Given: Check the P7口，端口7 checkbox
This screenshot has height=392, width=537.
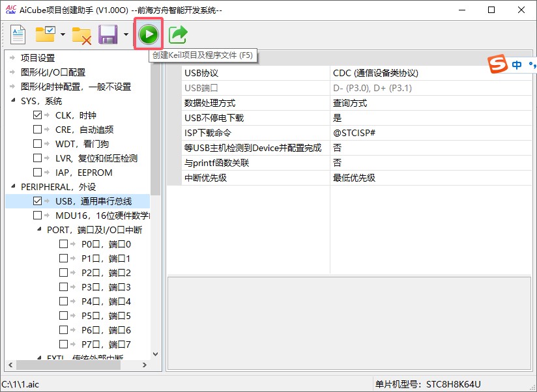Looking at the screenshot, I should click(63, 344).
